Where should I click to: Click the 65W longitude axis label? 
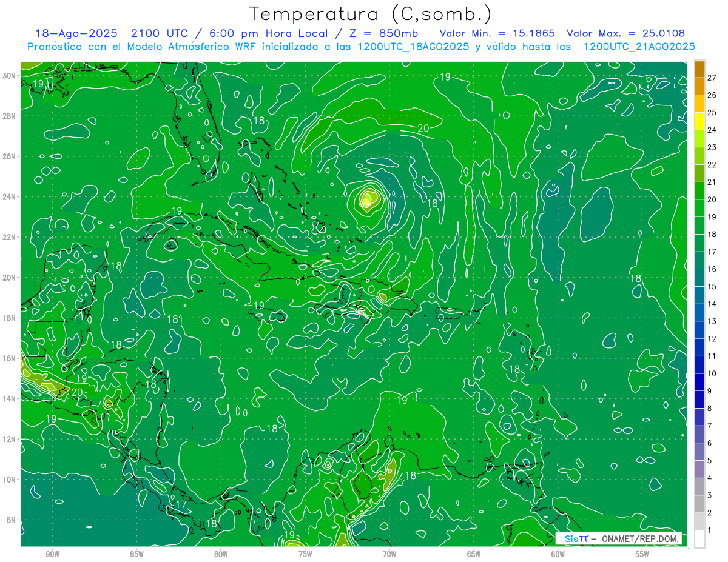(474, 554)
